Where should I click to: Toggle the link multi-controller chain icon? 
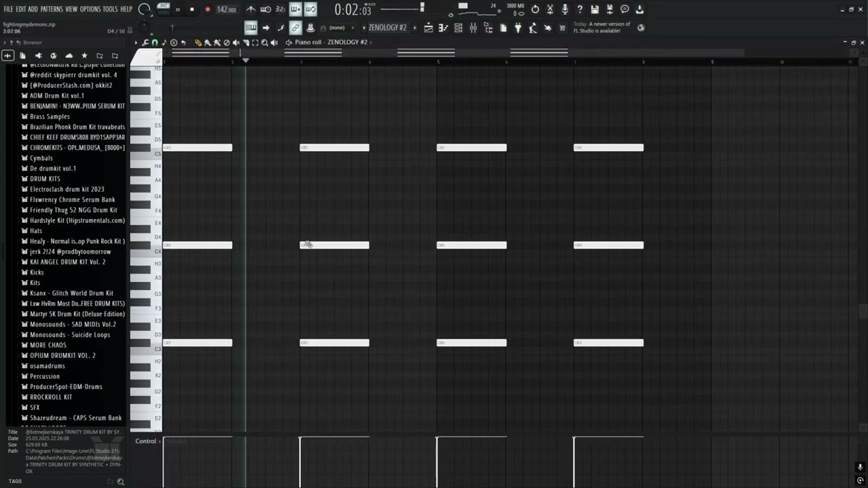295,28
